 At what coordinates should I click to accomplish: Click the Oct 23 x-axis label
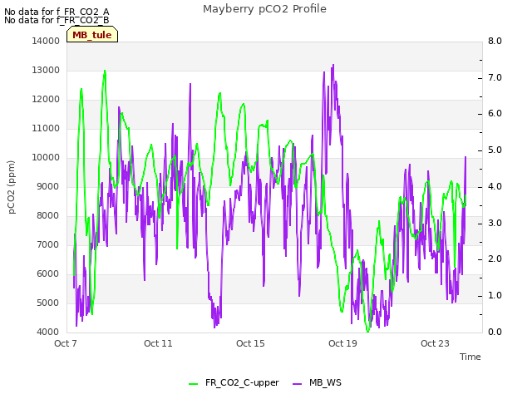click(435, 343)
